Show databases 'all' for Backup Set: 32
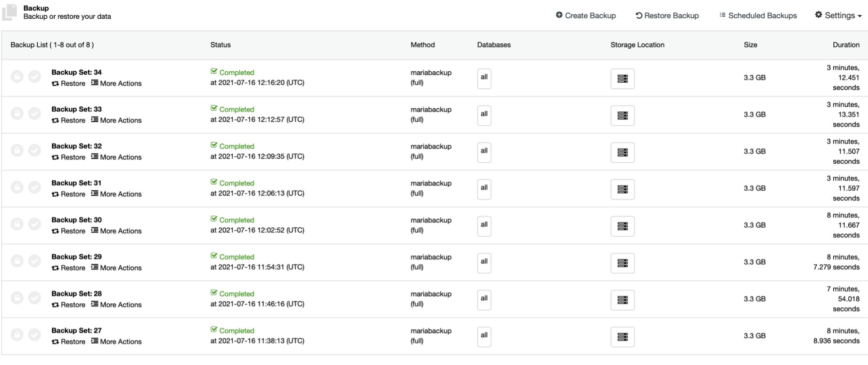This screenshot has width=868, height=365. pyautogui.click(x=484, y=153)
